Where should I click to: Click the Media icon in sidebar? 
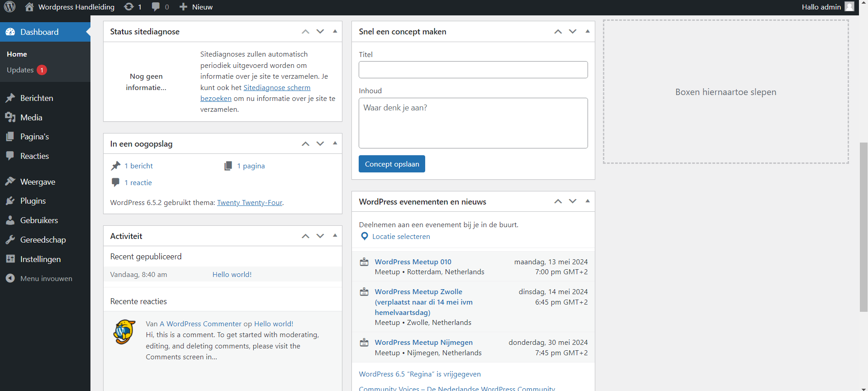click(x=10, y=118)
